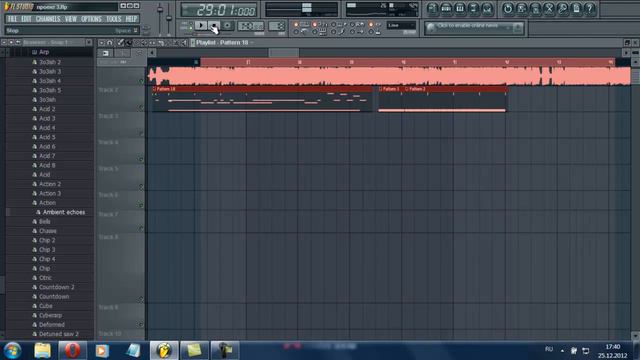The image size is (640, 360).
Task: Mute Track 4 using its green dot
Action: (141, 160)
